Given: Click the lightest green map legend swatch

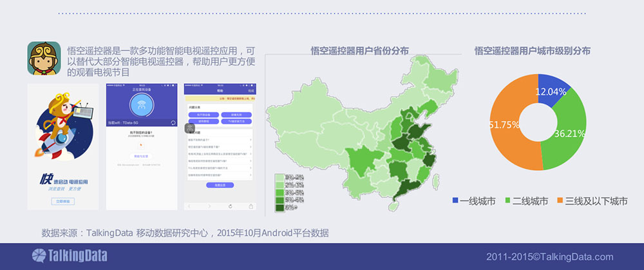Looking at the screenshot, I should 279,178.
